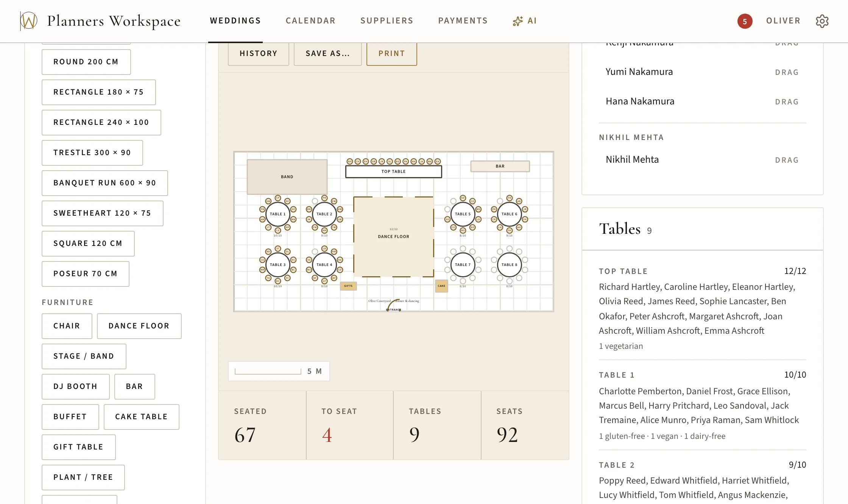Click the Table 1 heading in Tables list
Screen dimensions: 848x504
pos(617,375)
